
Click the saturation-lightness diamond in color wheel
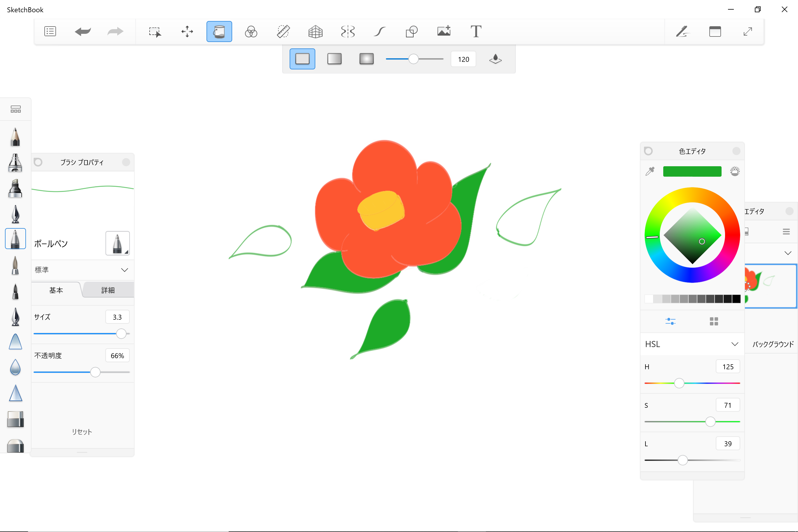692,235
